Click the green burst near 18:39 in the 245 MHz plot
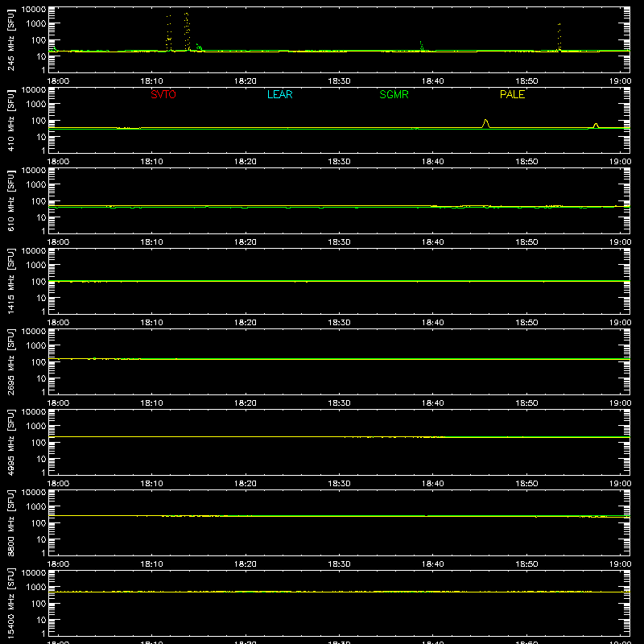This screenshot has height=644, width=644. tap(421, 46)
